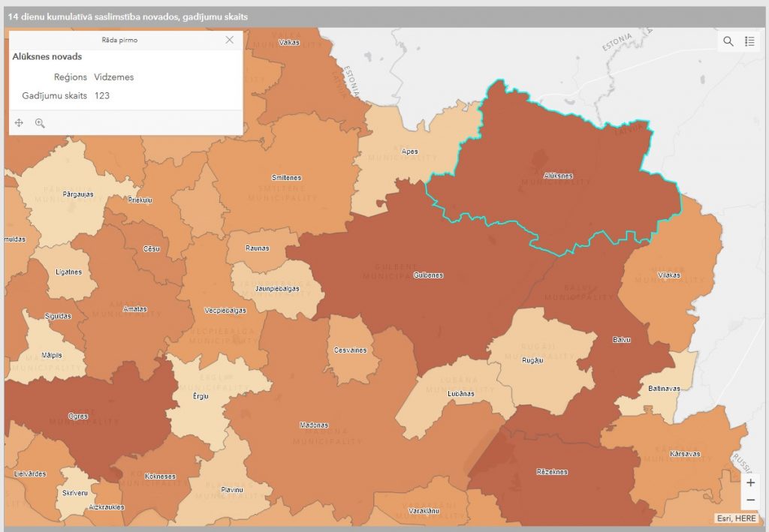Click the Esri, HERE attribution
769x532 pixels.
click(x=736, y=518)
